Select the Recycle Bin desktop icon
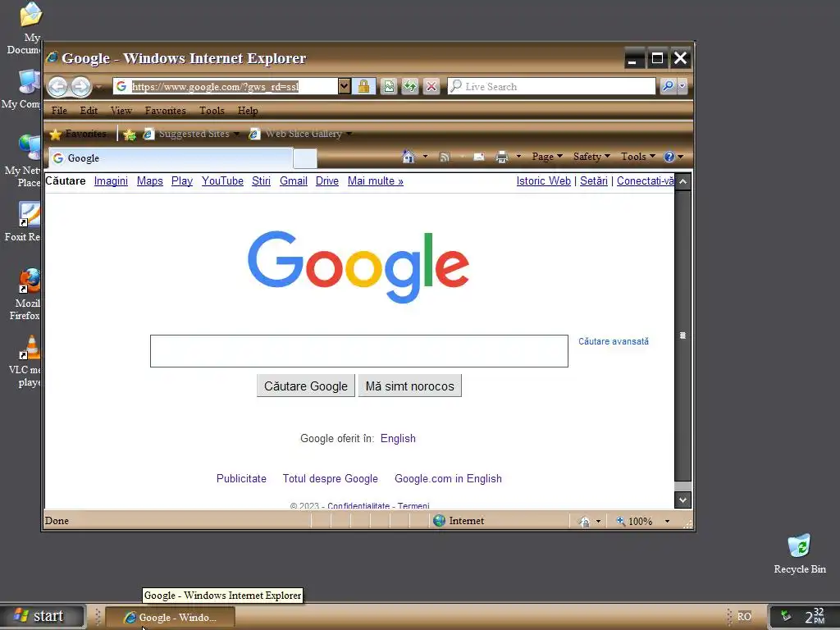The width and height of the screenshot is (840, 630). click(x=799, y=554)
